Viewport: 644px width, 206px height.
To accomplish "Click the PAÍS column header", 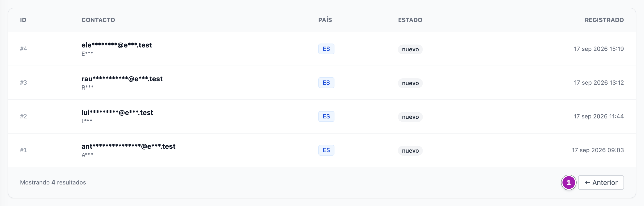I will pos(325,20).
